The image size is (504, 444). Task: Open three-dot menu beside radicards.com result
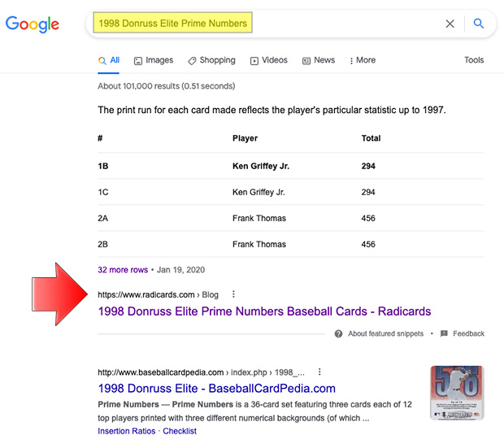(x=233, y=294)
